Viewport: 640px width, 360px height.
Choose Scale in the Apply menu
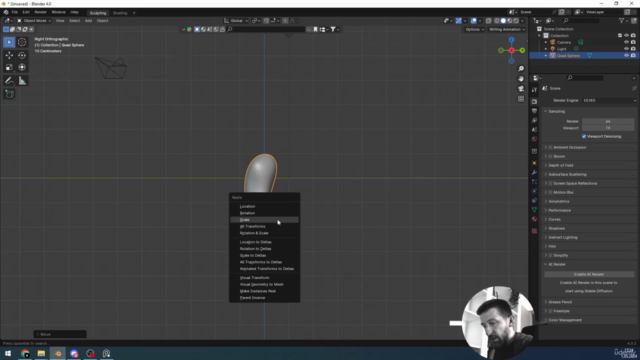[x=264, y=220]
